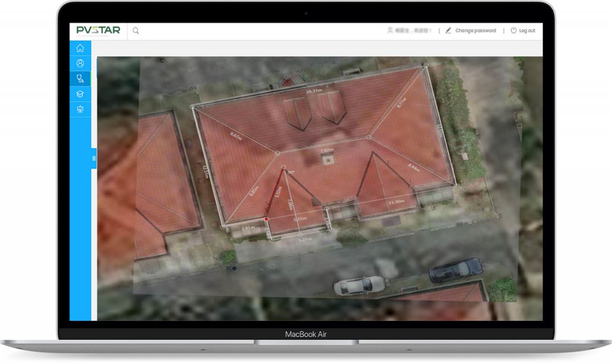Click the pencil icon beside Change password
612x364 pixels.
click(448, 30)
